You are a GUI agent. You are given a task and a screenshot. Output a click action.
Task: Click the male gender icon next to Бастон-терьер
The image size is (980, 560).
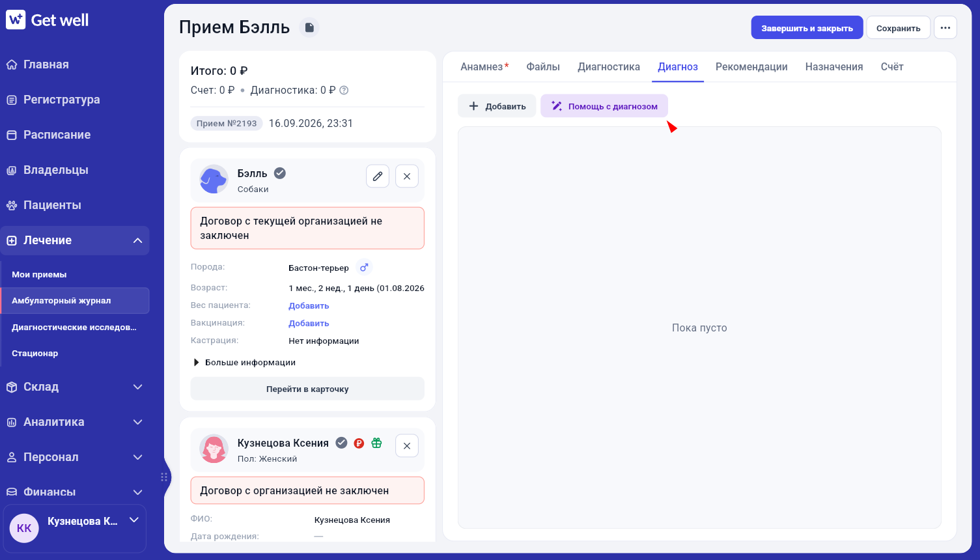(x=364, y=268)
